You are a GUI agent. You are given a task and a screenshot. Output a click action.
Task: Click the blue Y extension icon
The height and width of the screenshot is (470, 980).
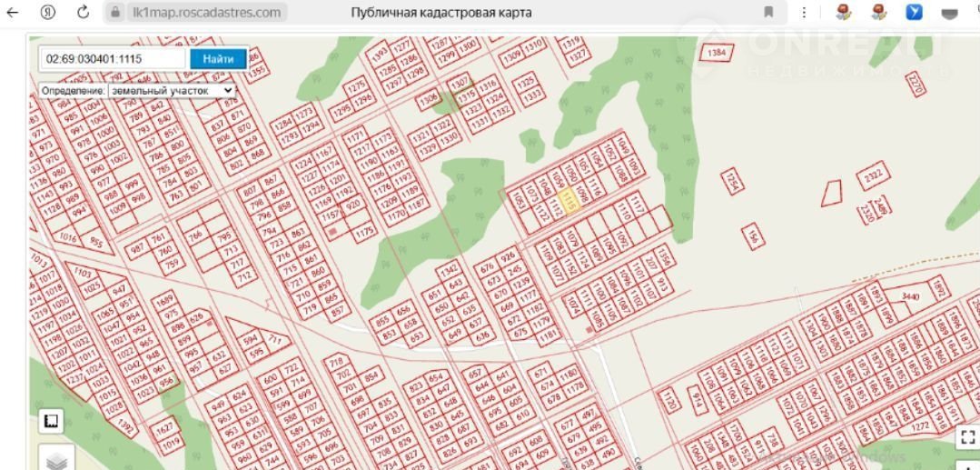click(915, 13)
